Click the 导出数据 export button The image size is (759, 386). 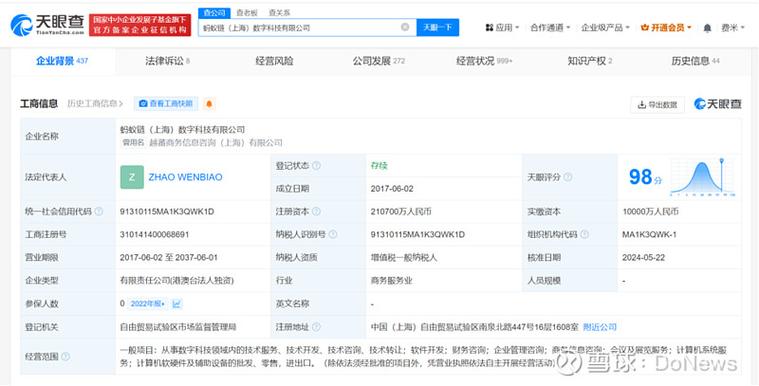pyautogui.click(x=657, y=105)
